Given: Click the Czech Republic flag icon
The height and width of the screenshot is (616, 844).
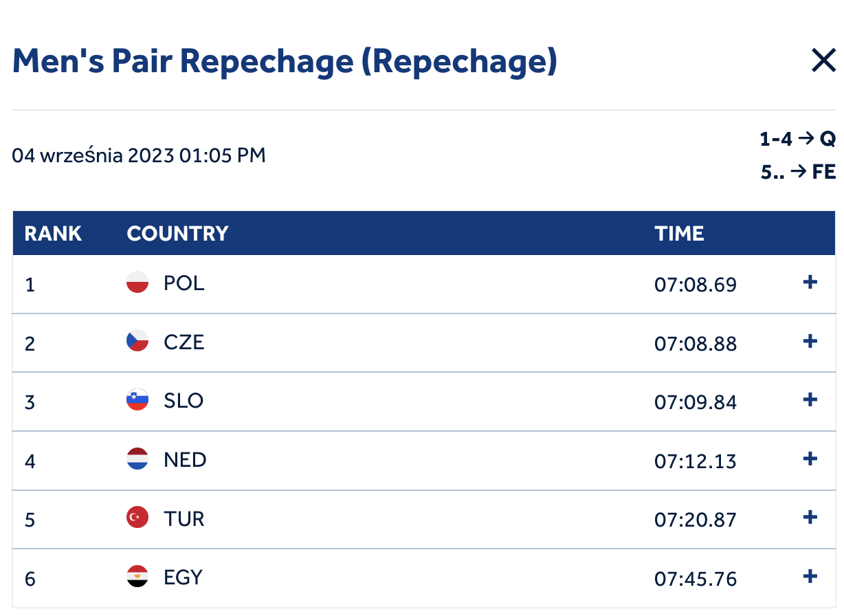Looking at the screenshot, I should pos(137,341).
